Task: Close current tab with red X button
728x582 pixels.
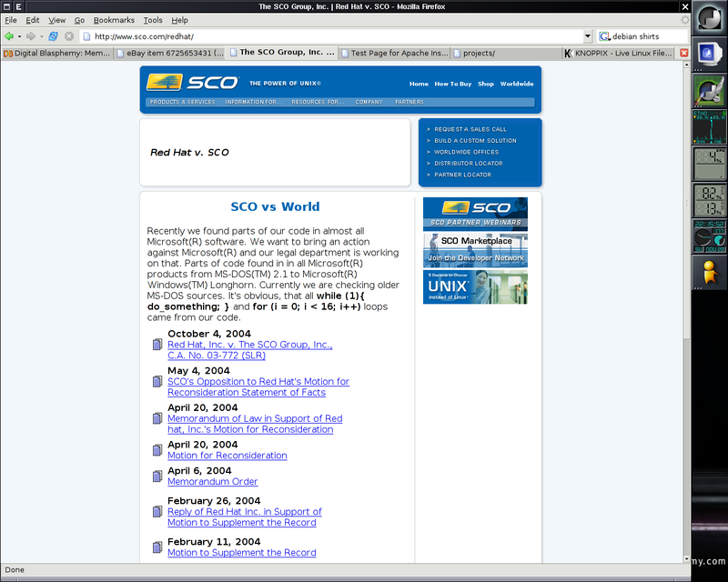Action: [x=684, y=53]
